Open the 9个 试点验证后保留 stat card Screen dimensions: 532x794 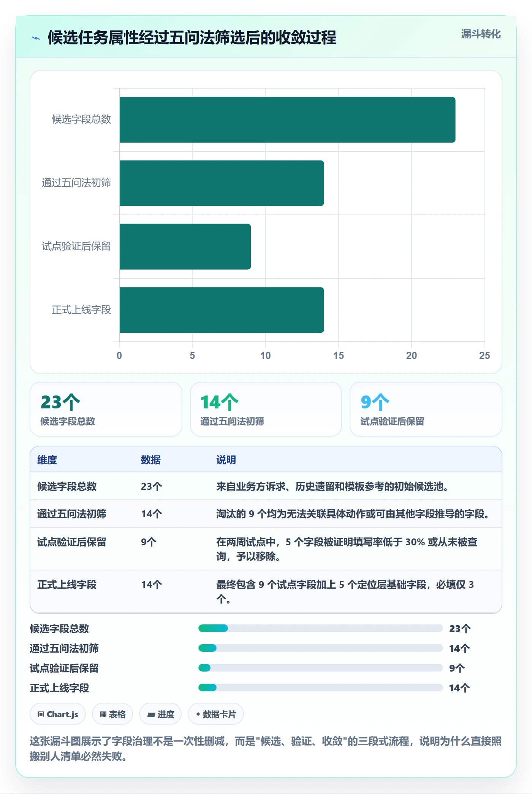426,409
